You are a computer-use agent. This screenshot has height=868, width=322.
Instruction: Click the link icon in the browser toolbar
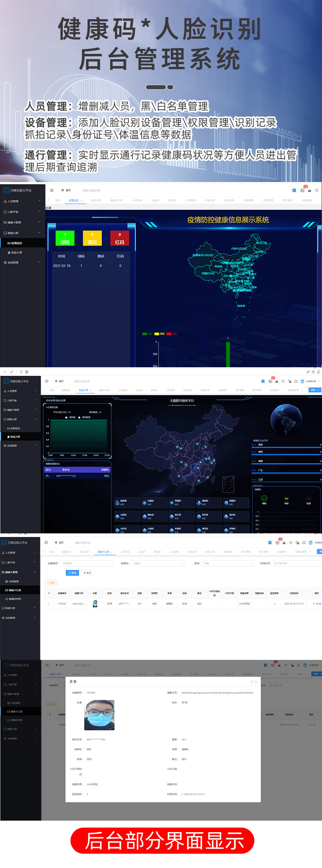click(x=11, y=372)
